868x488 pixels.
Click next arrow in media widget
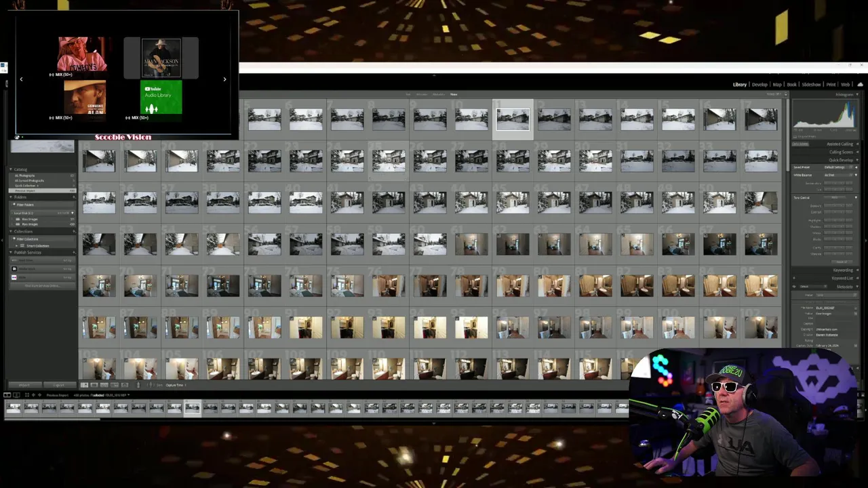coord(224,79)
